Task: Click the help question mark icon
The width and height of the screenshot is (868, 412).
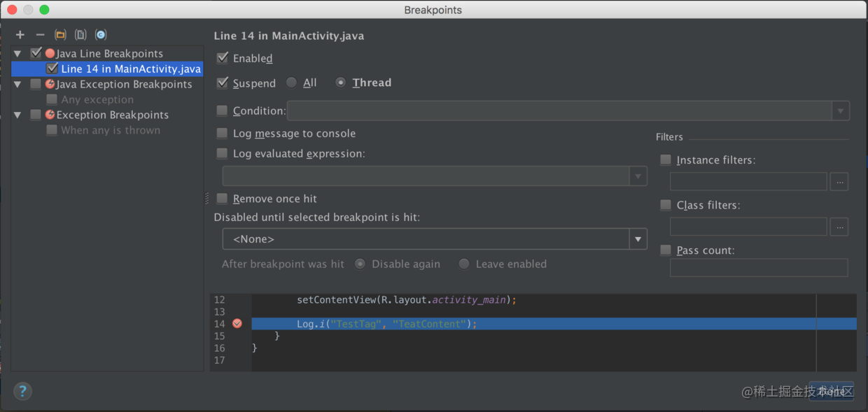Action: pyautogui.click(x=22, y=391)
